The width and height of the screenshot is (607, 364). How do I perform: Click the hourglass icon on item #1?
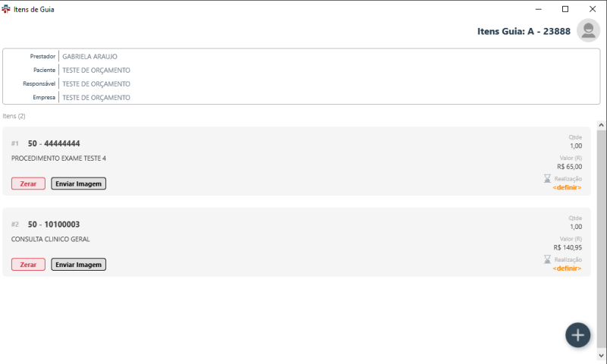(547, 178)
